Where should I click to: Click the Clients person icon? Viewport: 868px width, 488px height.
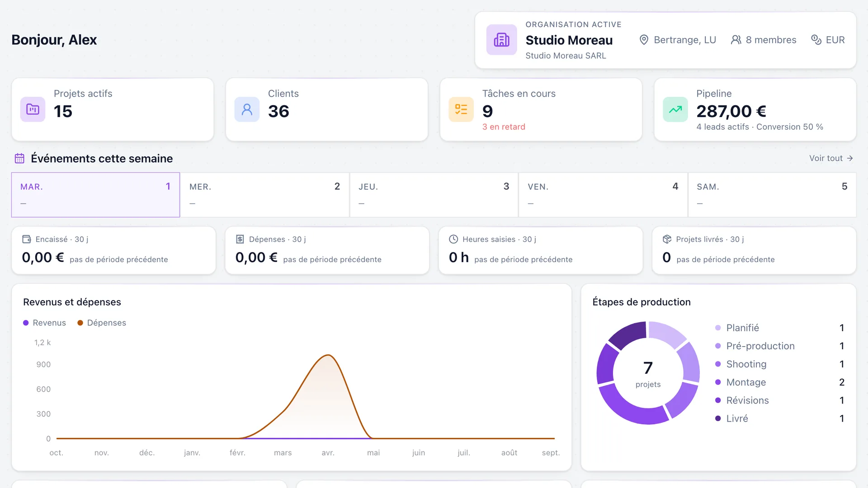[x=247, y=109]
